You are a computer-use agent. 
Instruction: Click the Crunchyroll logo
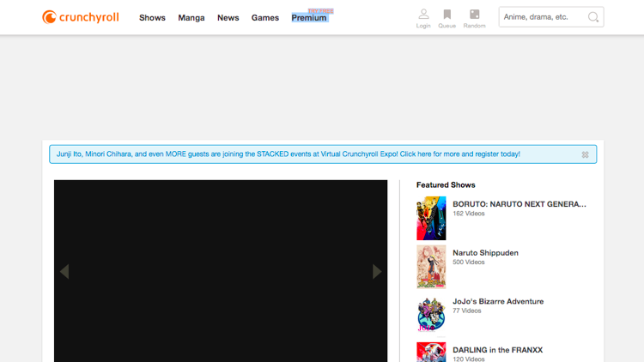pyautogui.click(x=81, y=17)
